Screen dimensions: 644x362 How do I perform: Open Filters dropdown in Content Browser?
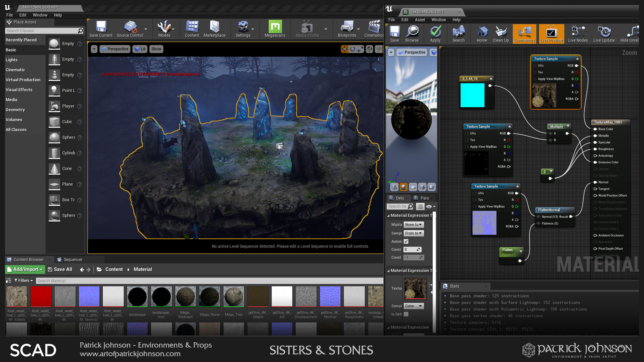24,281
